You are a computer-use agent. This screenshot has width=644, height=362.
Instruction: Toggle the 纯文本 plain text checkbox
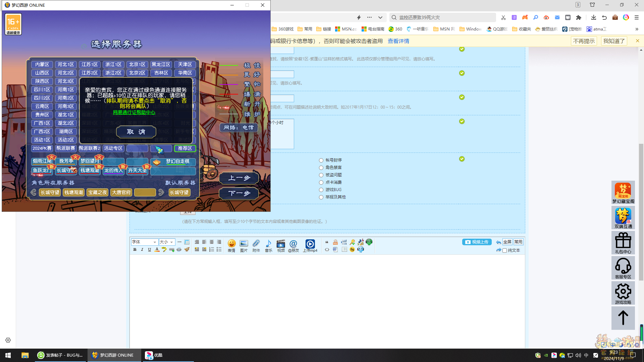point(504,250)
